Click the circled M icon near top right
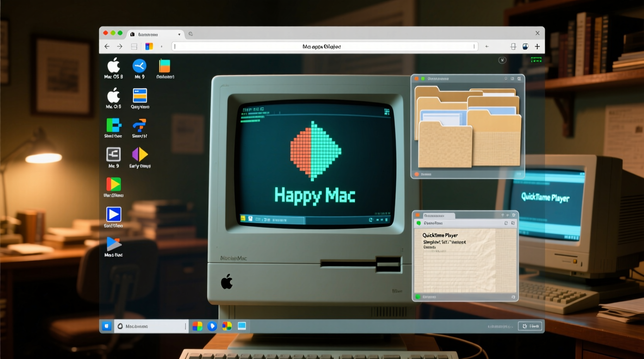 [502, 60]
